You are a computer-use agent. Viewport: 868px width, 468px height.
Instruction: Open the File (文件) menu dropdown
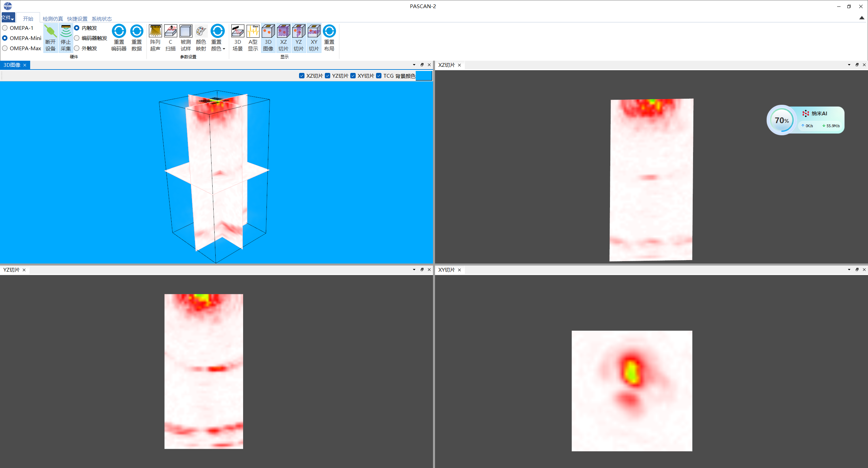[x=8, y=18]
